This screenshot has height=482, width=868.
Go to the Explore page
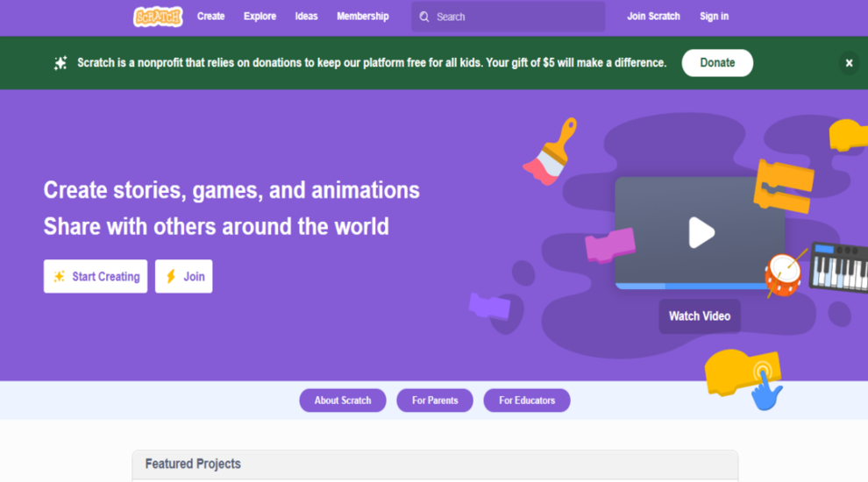(x=260, y=17)
